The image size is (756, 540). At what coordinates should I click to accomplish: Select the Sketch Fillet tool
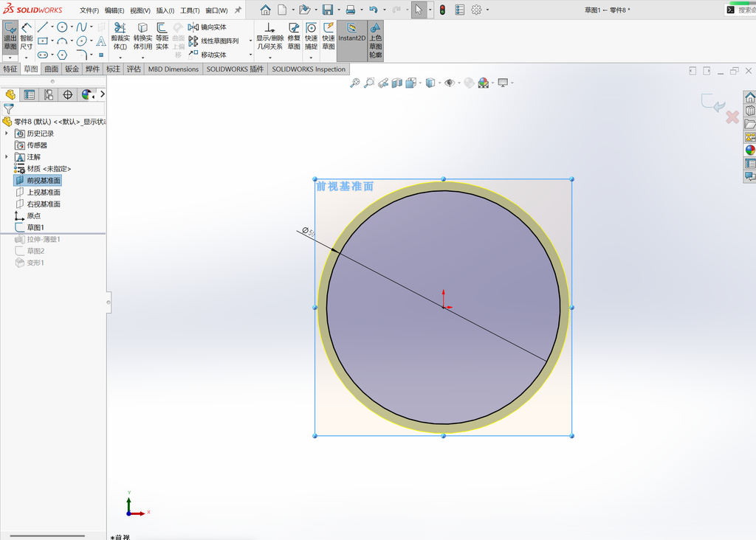(x=81, y=55)
